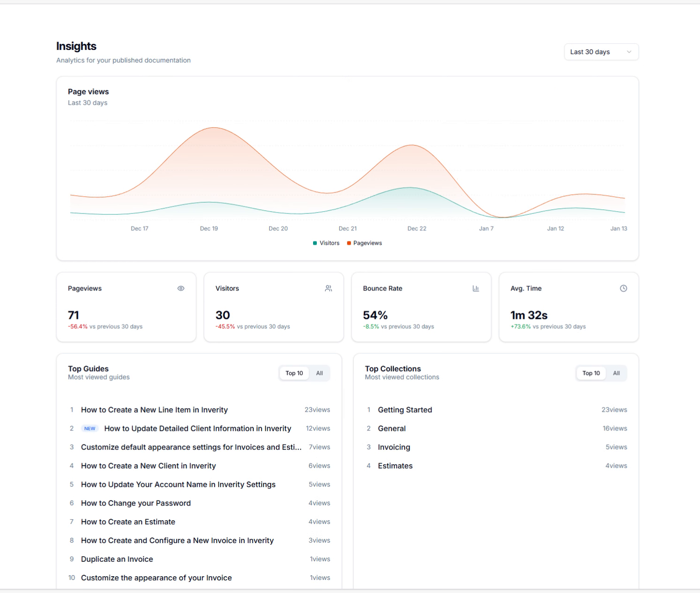Show All in Top Collections
This screenshot has height=593, width=700.
click(616, 373)
